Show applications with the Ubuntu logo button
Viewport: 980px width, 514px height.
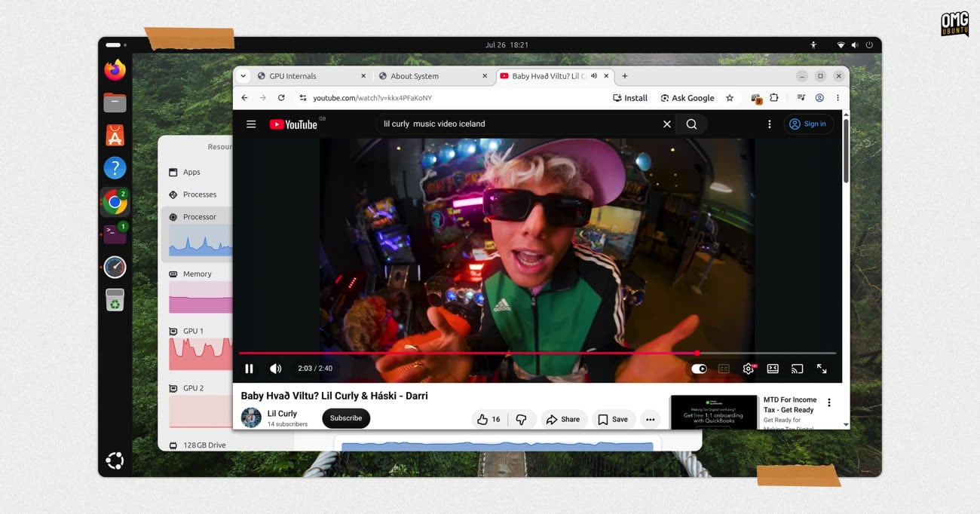pyautogui.click(x=115, y=460)
